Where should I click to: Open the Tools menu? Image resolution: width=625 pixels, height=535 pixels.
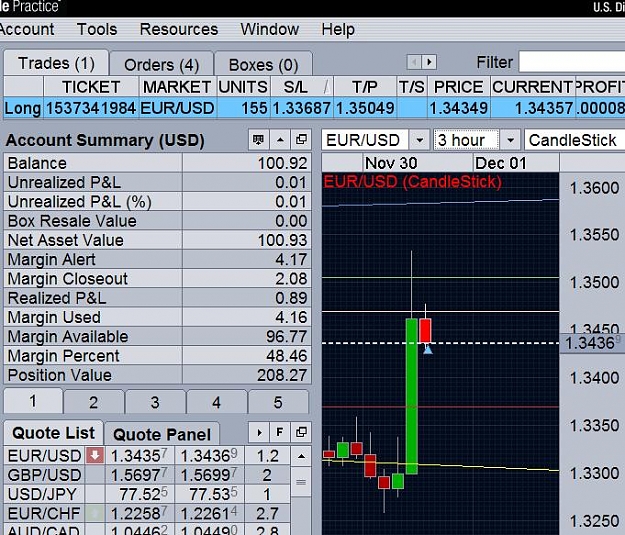click(97, 30)
